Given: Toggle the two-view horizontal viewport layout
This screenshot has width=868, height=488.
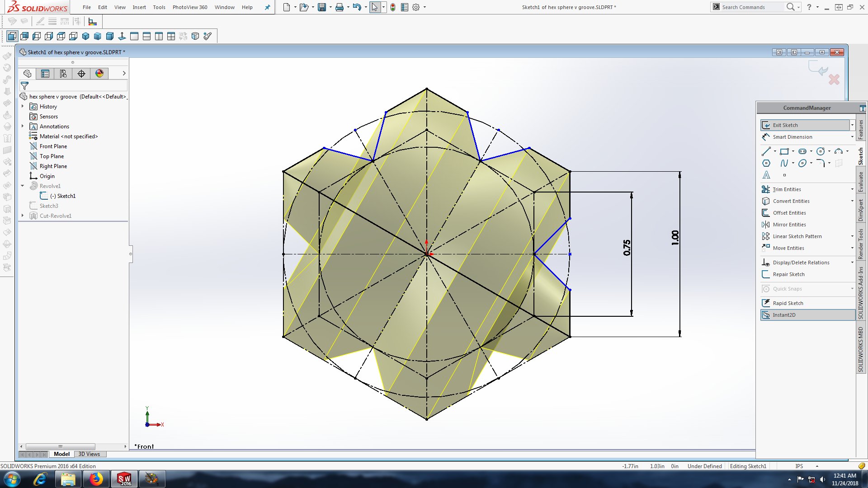Looking at the screenshot, I should [x=146, y=36].
